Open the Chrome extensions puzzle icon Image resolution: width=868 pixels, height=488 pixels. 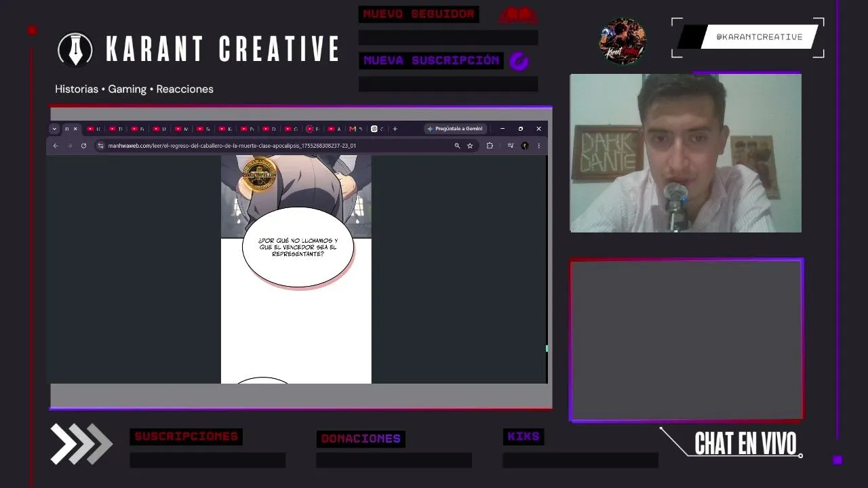[x=490, y=146]
